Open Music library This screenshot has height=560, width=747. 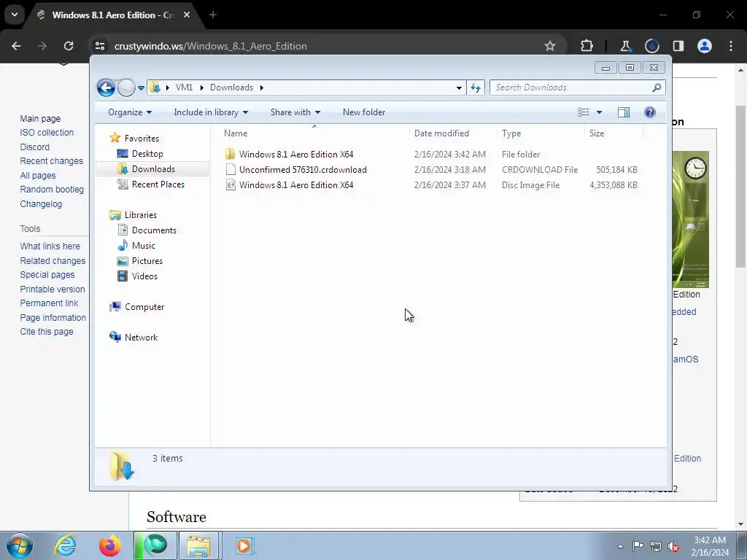tap(144, 246)
